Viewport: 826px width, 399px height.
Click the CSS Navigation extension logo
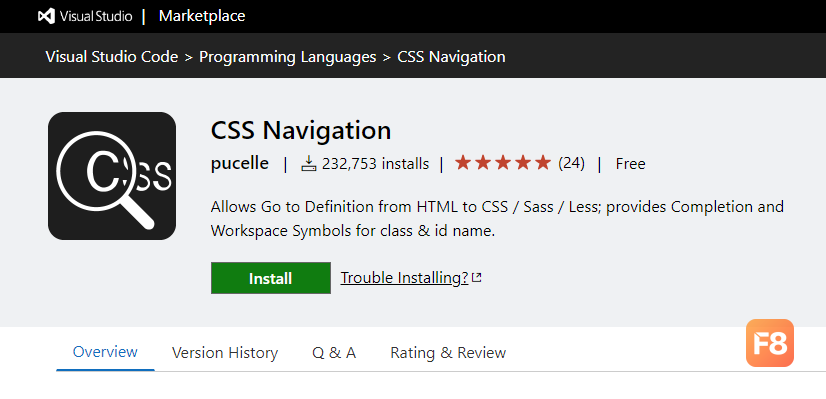(x=112, y=176)
